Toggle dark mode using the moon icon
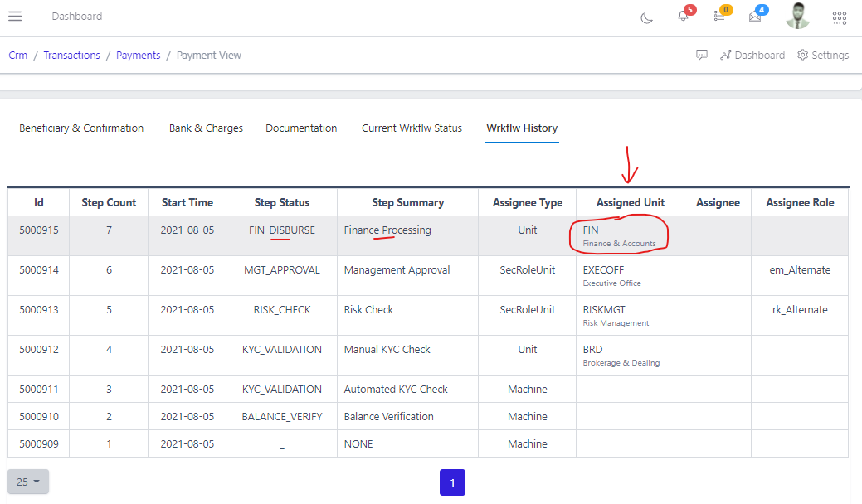The image size is (862, 504). pos(646,17)
